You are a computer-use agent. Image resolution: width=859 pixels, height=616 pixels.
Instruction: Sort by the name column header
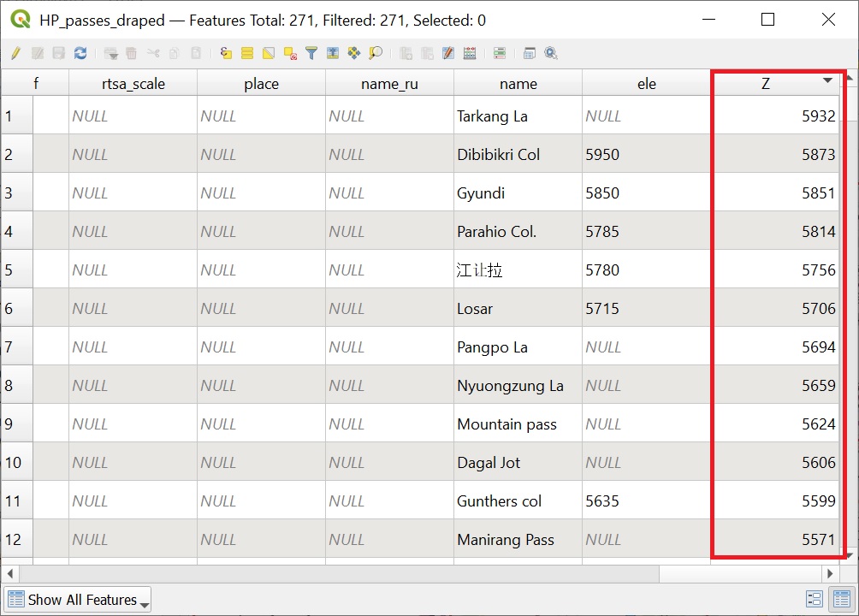point(518,83)
